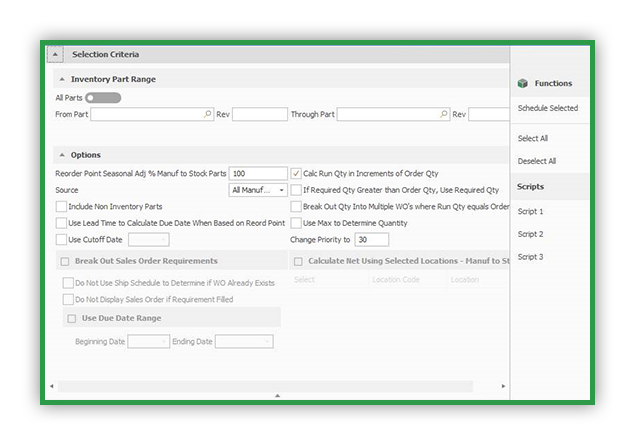635x445 pixels.
Task: Open the Beginning Date dropdown
Action: [x=164, y=342]
